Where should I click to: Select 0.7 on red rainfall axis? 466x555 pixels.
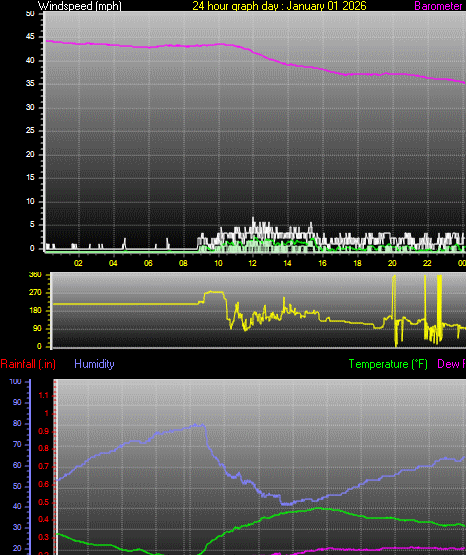tap(44, 466)
